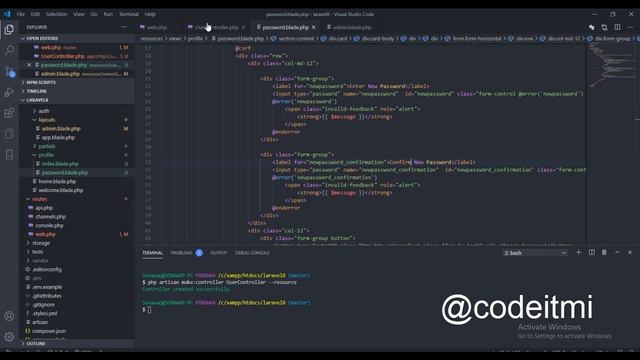Open the Explorer view in activity bar
The image size is (640, 360).
(x=9, y=29)
